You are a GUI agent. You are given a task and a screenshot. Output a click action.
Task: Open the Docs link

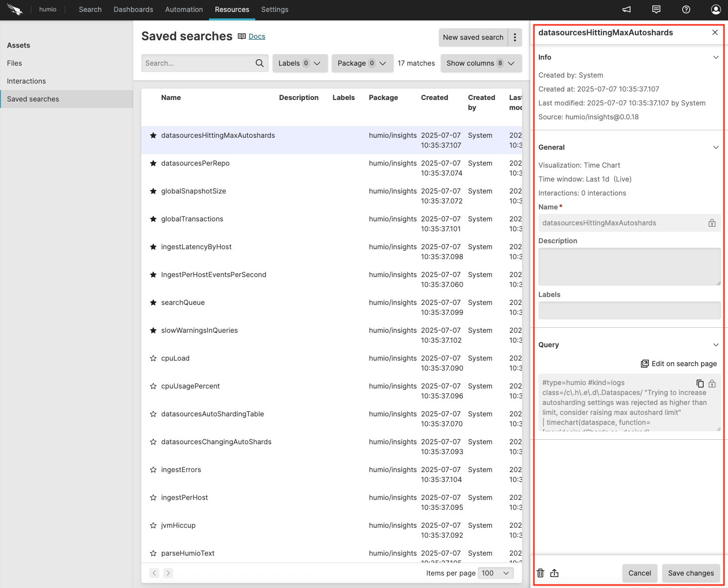tap(257, 36)
